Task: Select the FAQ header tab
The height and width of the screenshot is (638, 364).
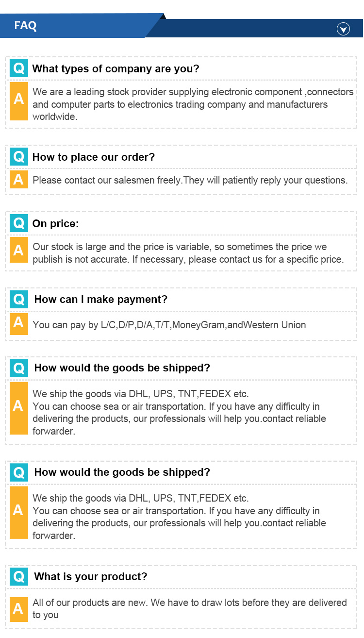Action: 26,26
